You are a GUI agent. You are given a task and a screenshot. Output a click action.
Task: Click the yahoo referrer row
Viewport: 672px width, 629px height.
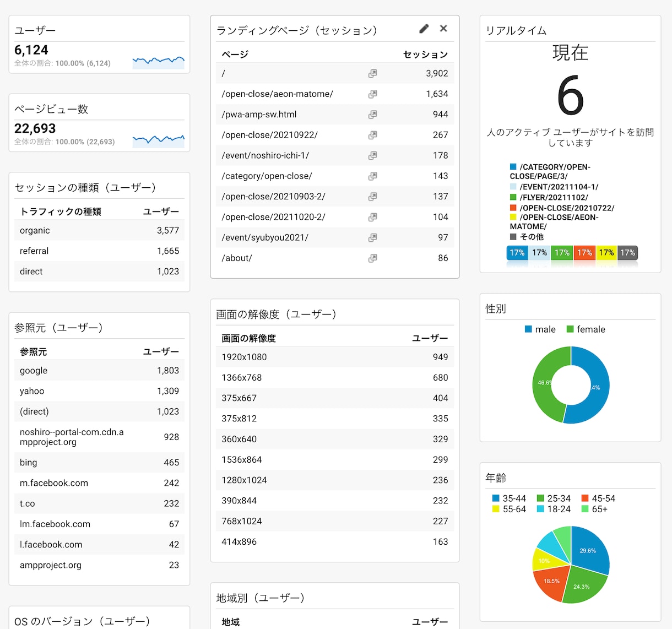pyautogui.click(x=99, y=391)
